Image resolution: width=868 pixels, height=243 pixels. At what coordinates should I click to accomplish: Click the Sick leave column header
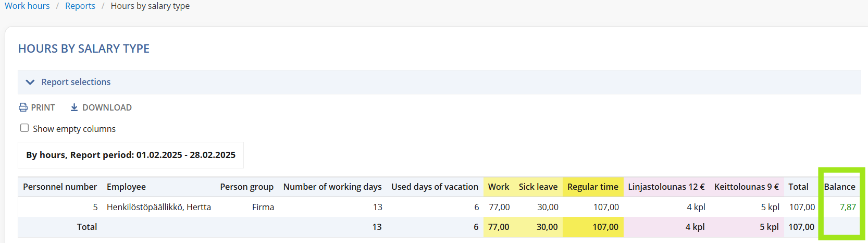(538, 187)
